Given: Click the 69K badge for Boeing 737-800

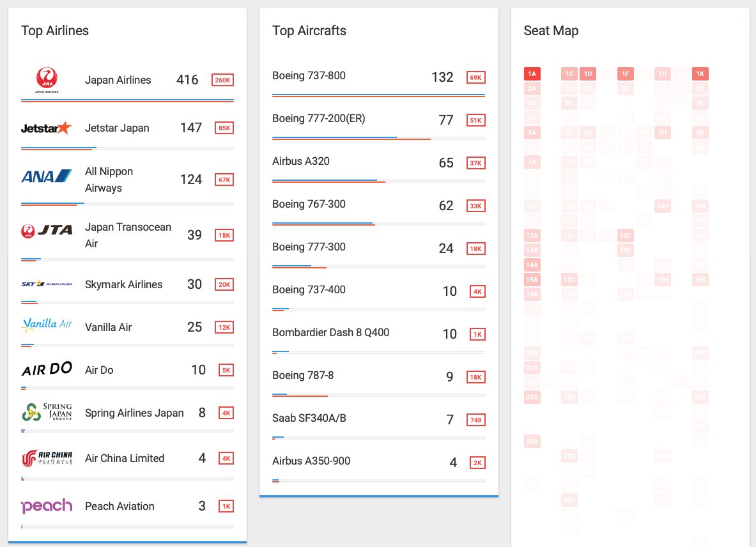Looking at the screenshot, I should (x=476, y=77).
